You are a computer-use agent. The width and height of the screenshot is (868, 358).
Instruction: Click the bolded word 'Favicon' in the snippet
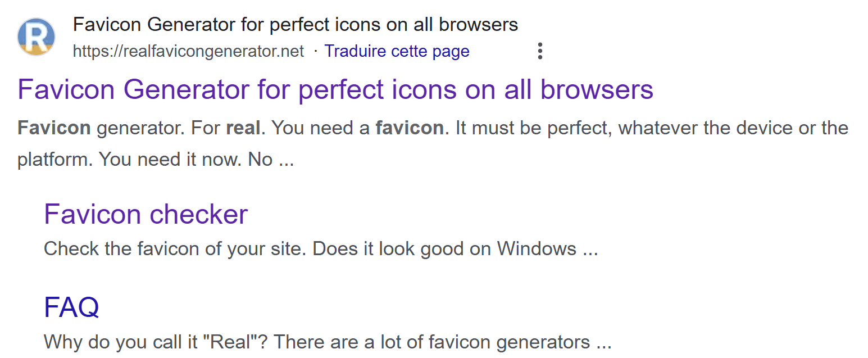coord(53,128)
